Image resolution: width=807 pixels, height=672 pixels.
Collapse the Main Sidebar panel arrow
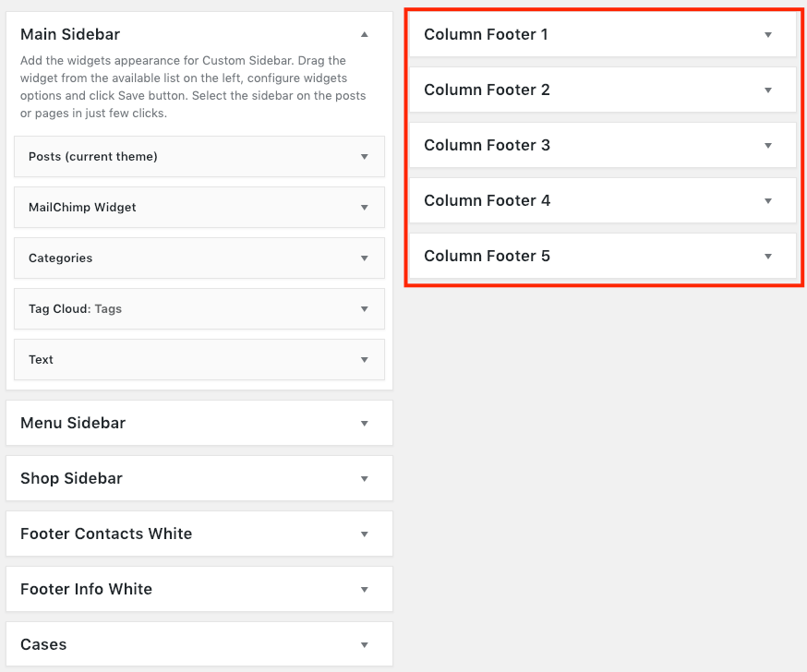tap(365, 34)
